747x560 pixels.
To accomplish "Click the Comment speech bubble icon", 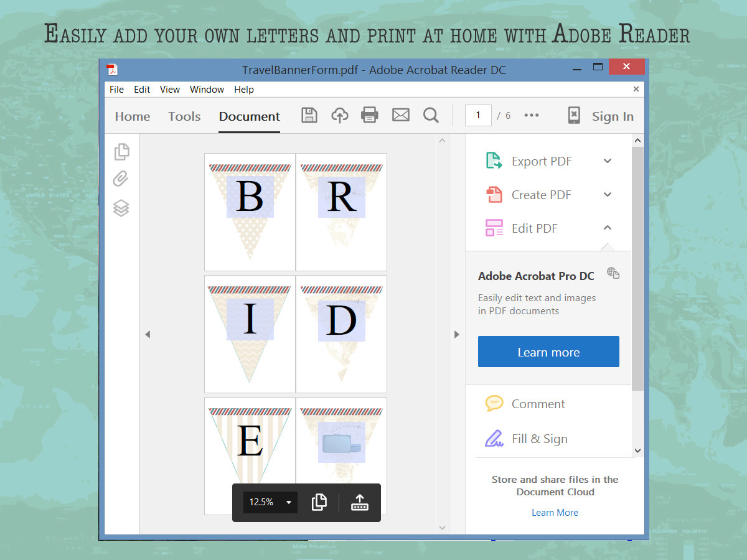I will coord(494,404).
